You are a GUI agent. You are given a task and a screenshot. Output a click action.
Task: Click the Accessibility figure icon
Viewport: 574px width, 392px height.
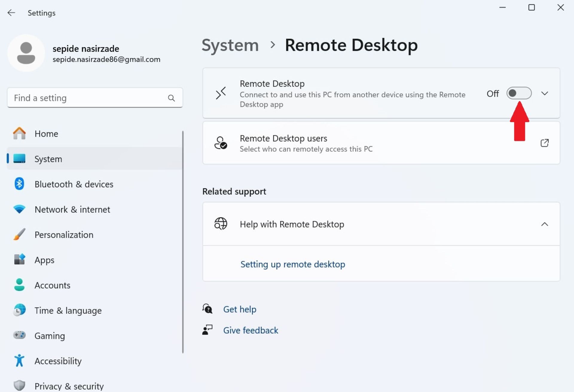click(x=19, y=361)
